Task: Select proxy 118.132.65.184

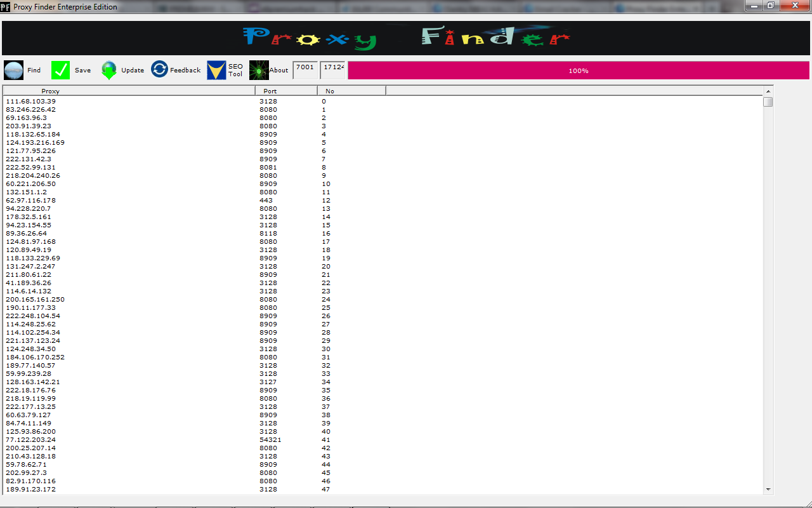Action: [33, 134]
